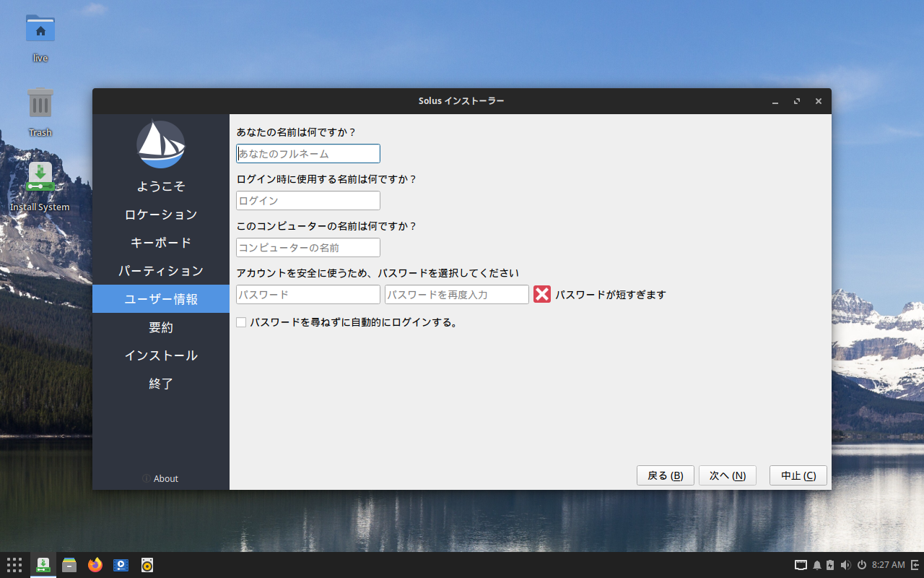Focus the ログイン username field
This screenshot has width=924, height=578.
click(308, 201)
